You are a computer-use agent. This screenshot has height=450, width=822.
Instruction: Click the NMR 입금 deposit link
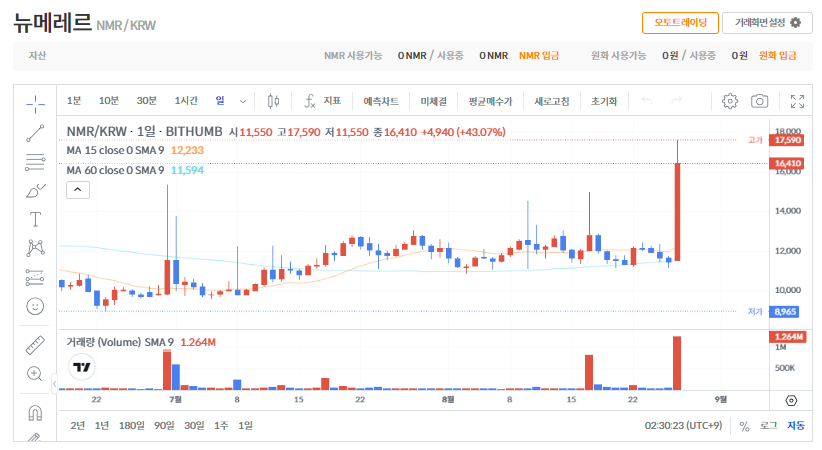point(539,56)
